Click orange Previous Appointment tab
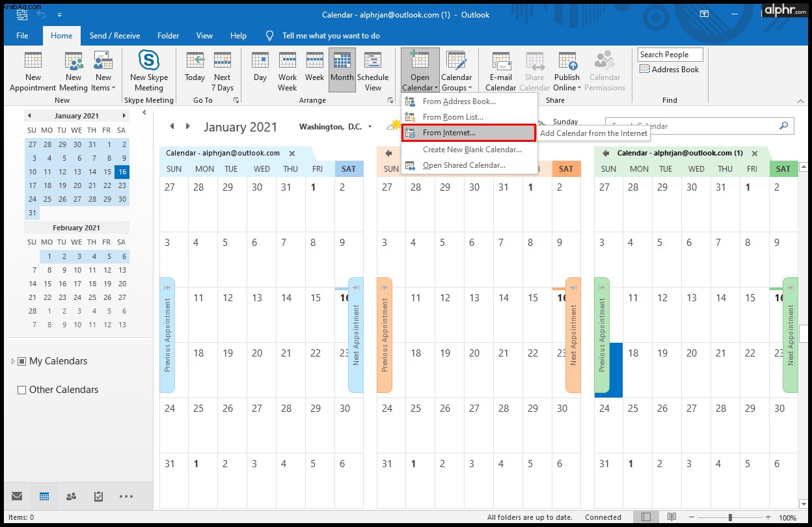 385,335
